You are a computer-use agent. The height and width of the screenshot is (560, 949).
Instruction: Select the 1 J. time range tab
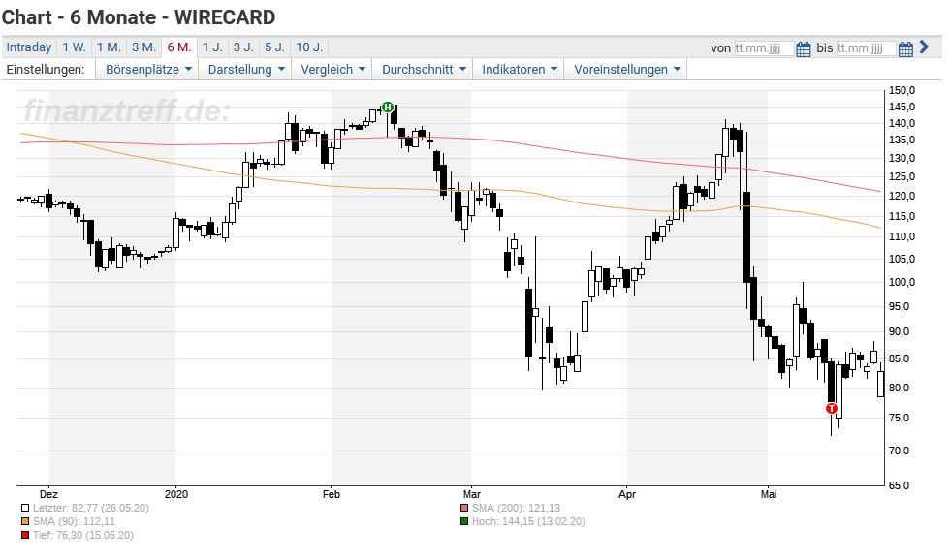click(x=212, y=47)
